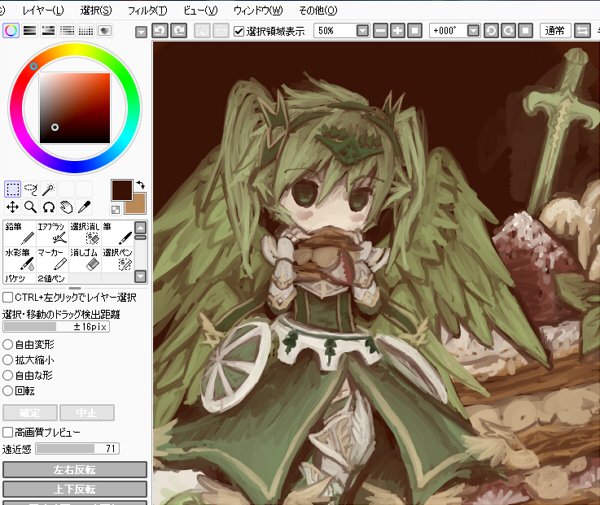Enable CTRL+左クリックでレイヤー選択 checkbox
This screenshot has width=600, height=505.
coord(8,297)
